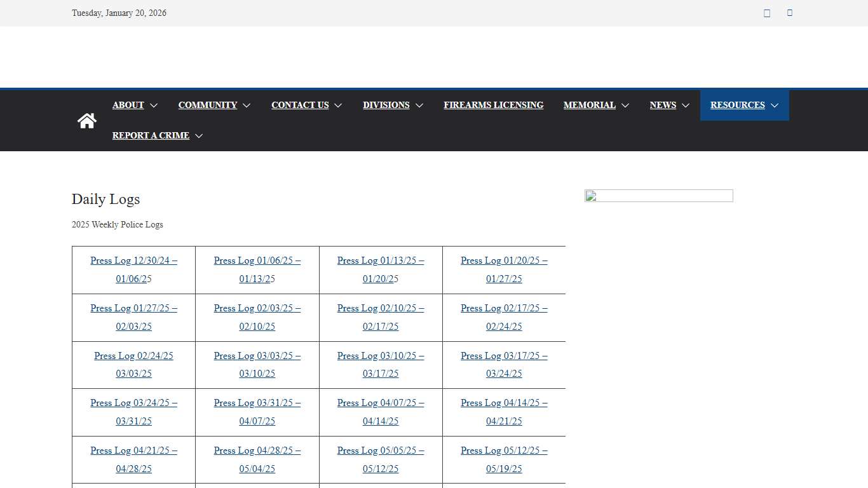The image size is (868, 488).
Task: Open Press Log 12/30/24 – 01/06/25
Action: pos(133,269)
